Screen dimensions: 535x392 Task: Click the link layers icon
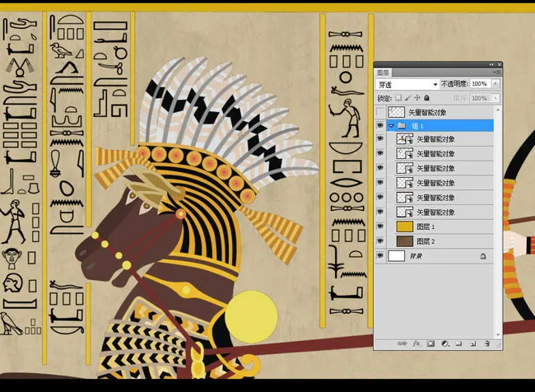click(x=402, y=343)
